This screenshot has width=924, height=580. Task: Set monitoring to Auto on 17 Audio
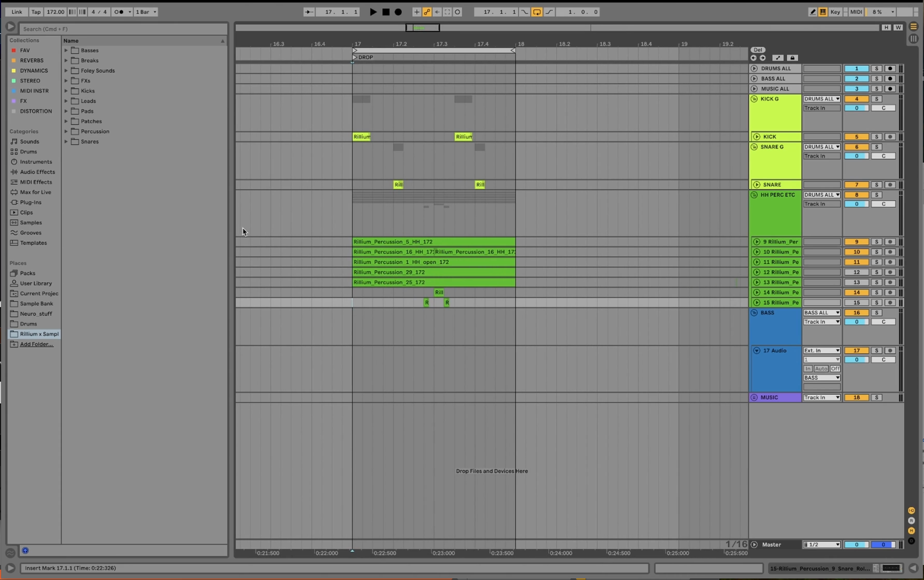[x=821, y=369]
